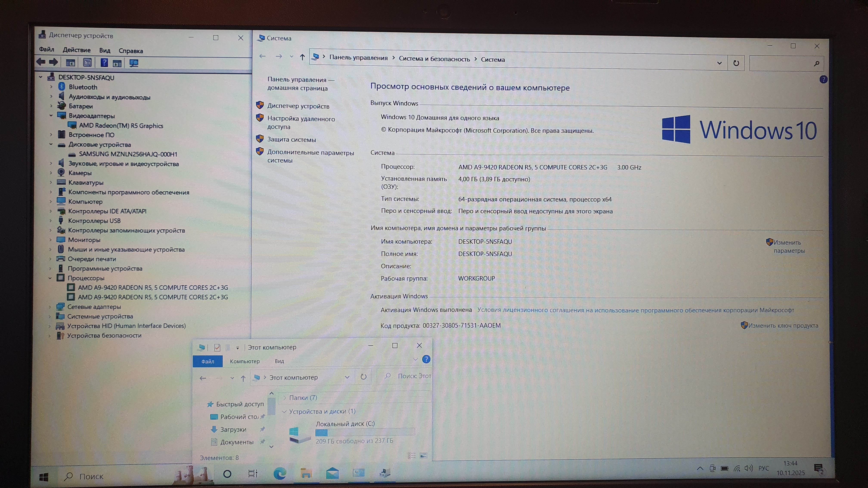868x488 pixels.
Task: Click Device Manager's back arrow icon
Action: coord(41,62)
